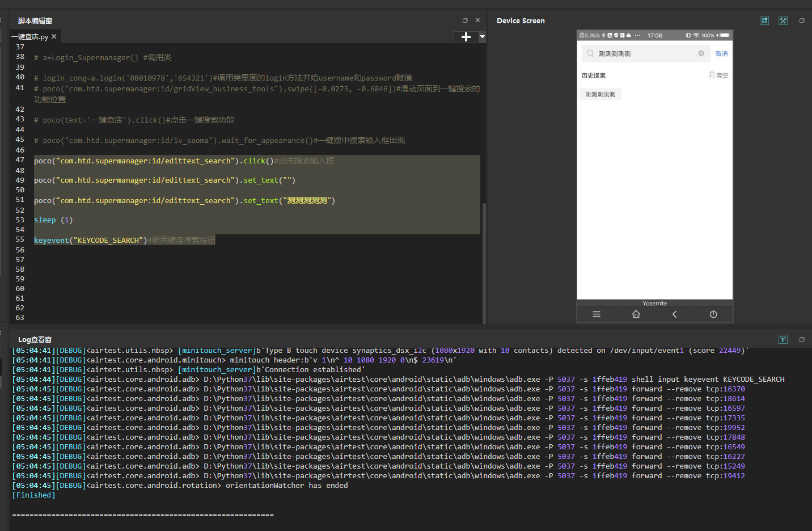This screenshot has width=812, height=531.
Task: Click the orientationWatcher has ended log line
Action: click(180, 486)
